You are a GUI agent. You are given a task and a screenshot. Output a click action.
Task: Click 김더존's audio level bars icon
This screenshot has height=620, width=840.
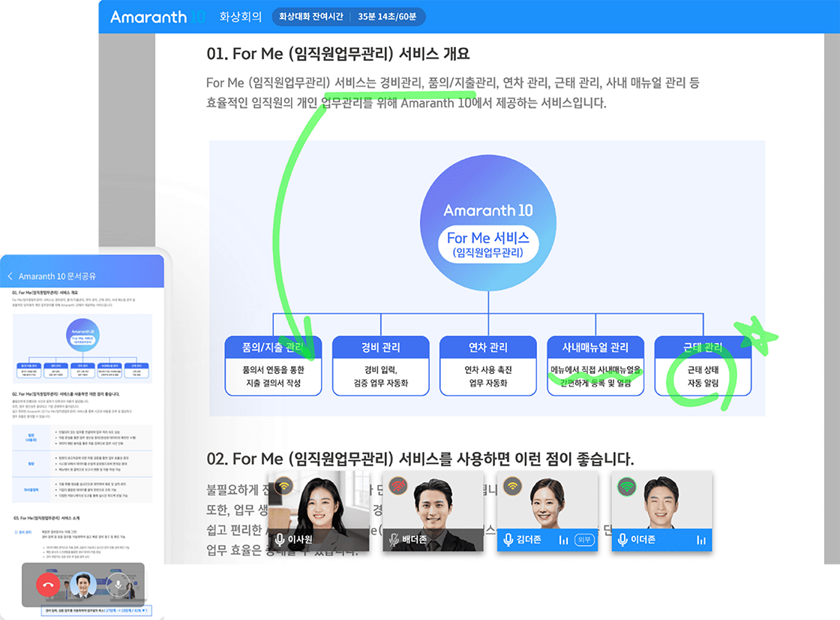(x=563, y=540)
